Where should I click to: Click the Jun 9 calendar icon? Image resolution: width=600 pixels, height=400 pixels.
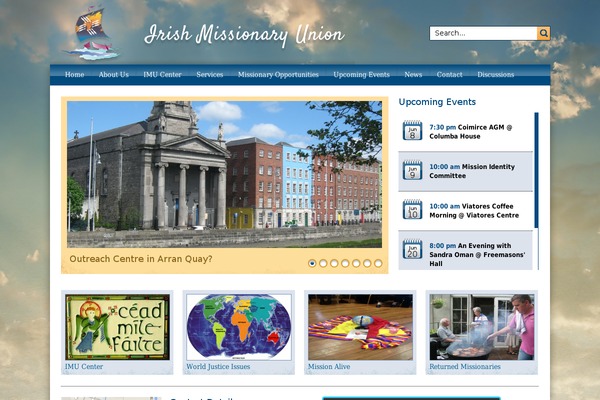(x=412, y=170)
